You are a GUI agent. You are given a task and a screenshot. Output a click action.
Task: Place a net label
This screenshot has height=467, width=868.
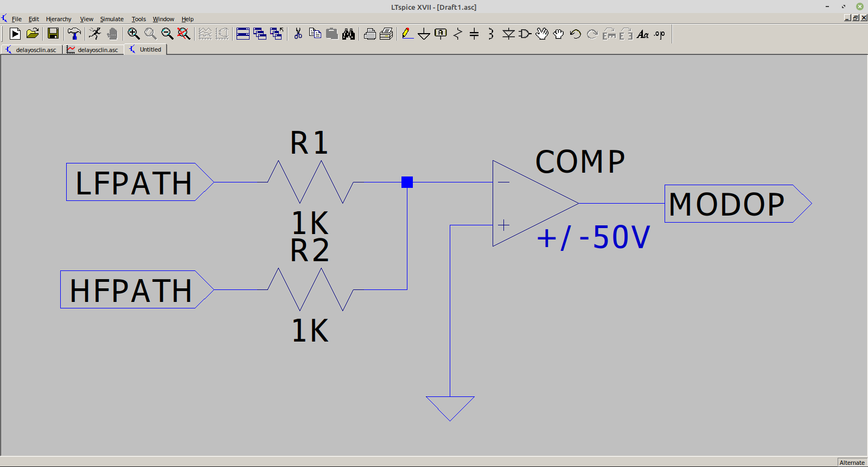[441, 34]
